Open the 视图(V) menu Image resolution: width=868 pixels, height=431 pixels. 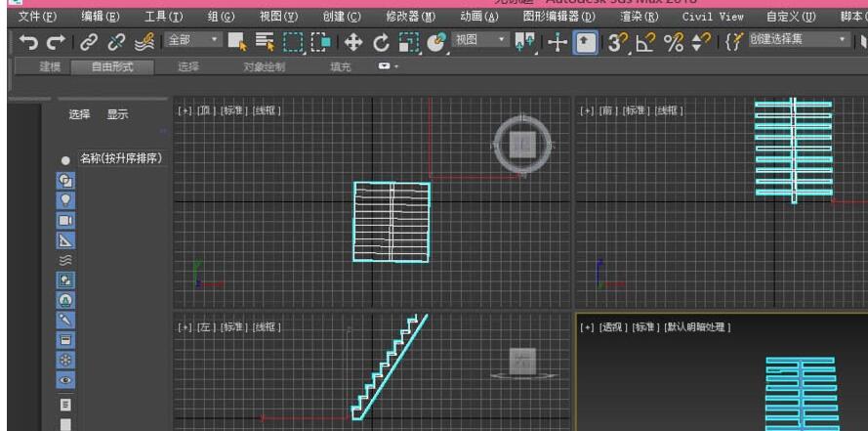(x=279, y=17)
